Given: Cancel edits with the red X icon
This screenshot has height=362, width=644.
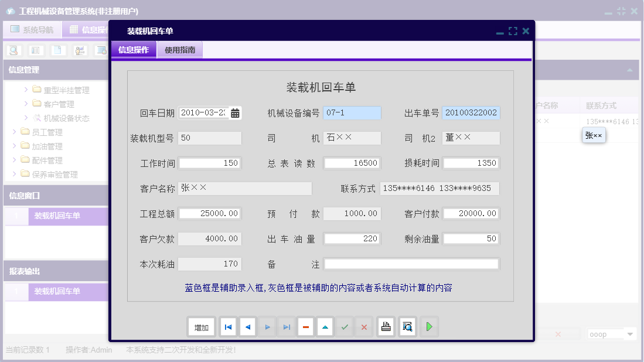Looking at the screenshot, I should (x=364, y=327).
